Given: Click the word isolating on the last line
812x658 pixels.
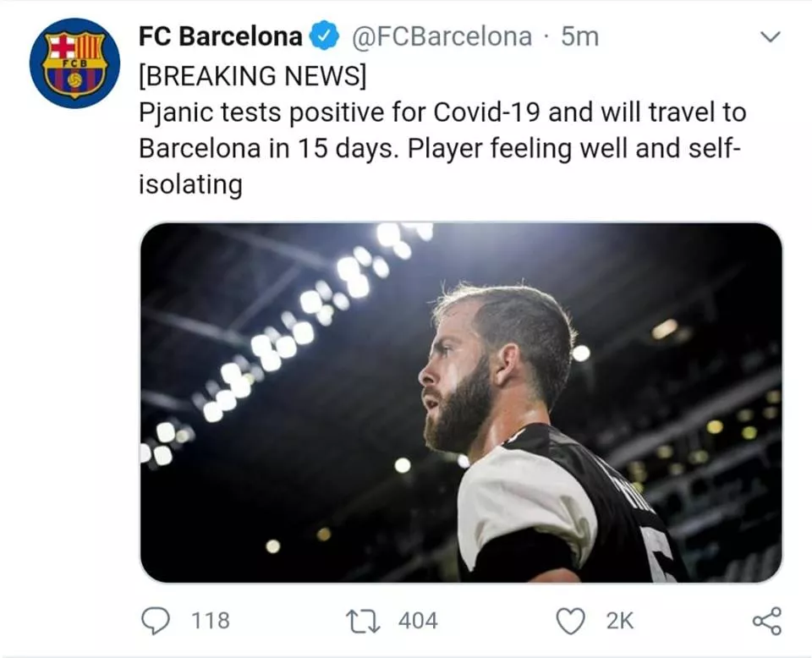Looking at the screenshot, I should pyautogui.click(x=189, y=185).
